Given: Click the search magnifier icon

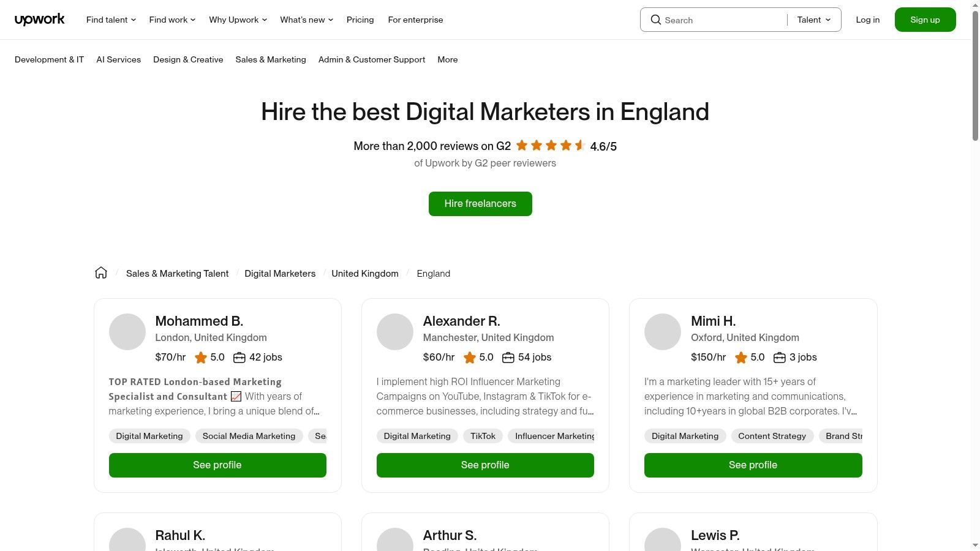Looking at the screenshot, I should coord(655,20).
